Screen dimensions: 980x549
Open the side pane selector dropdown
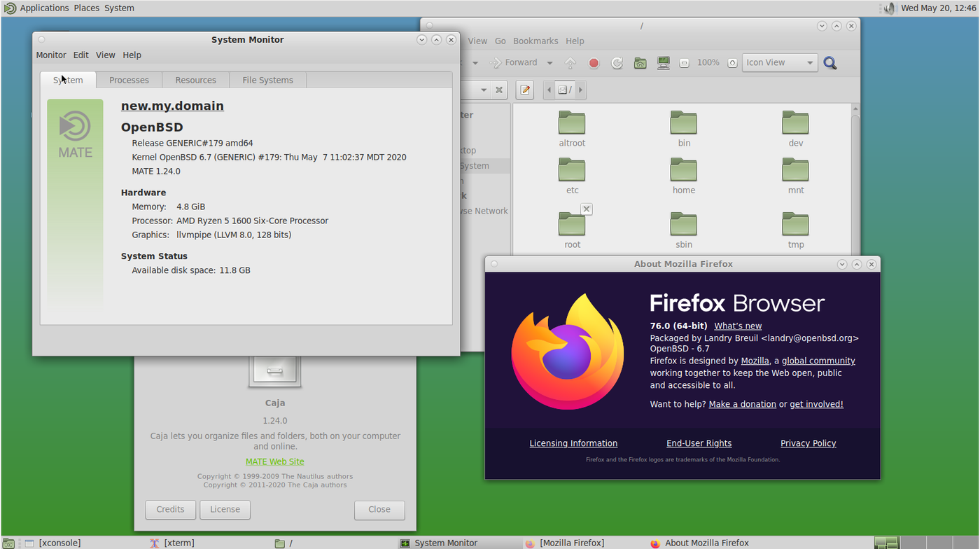pyautogui.click(x=483, y=90)
